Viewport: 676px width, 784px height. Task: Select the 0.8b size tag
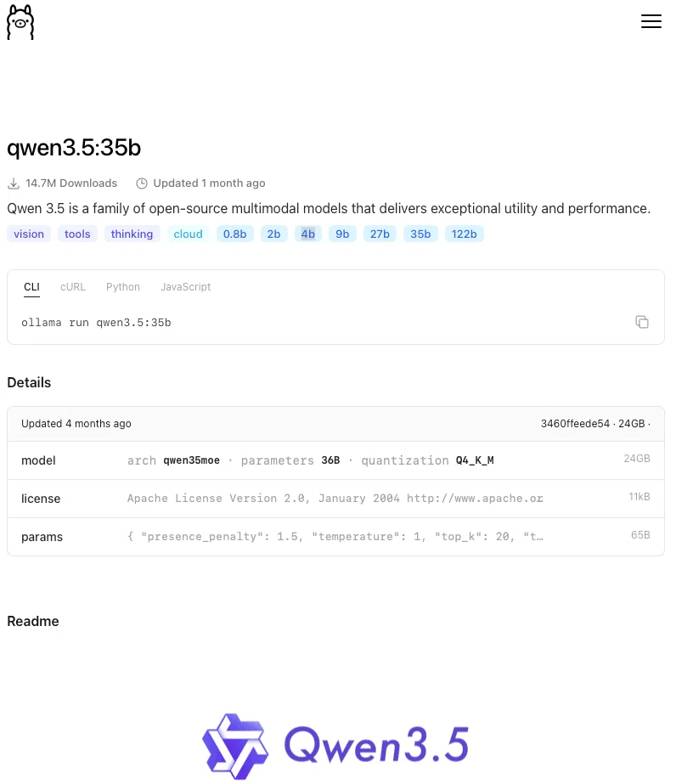(x=235, y=234)
